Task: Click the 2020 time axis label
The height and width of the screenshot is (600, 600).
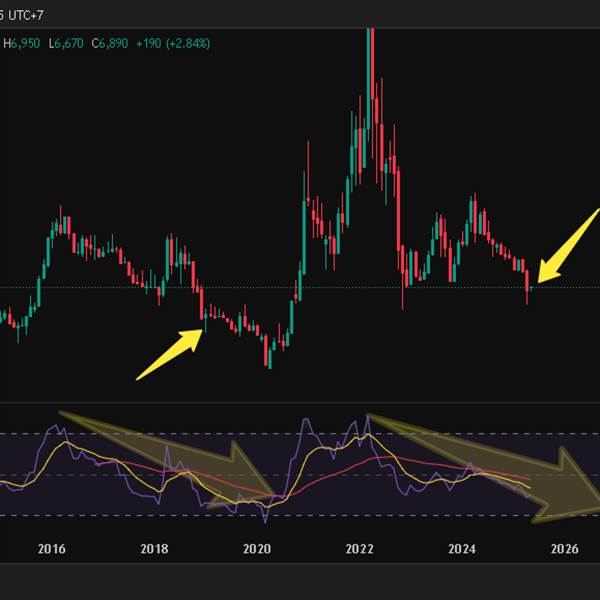Action: click(x=257, y=549)
